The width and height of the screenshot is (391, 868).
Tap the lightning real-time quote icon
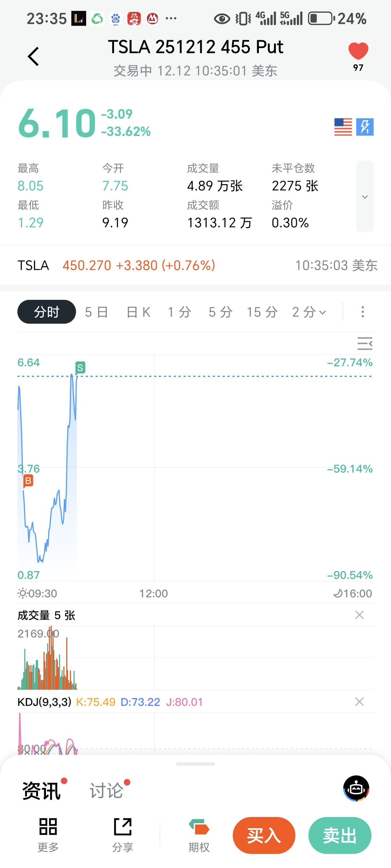365,127
